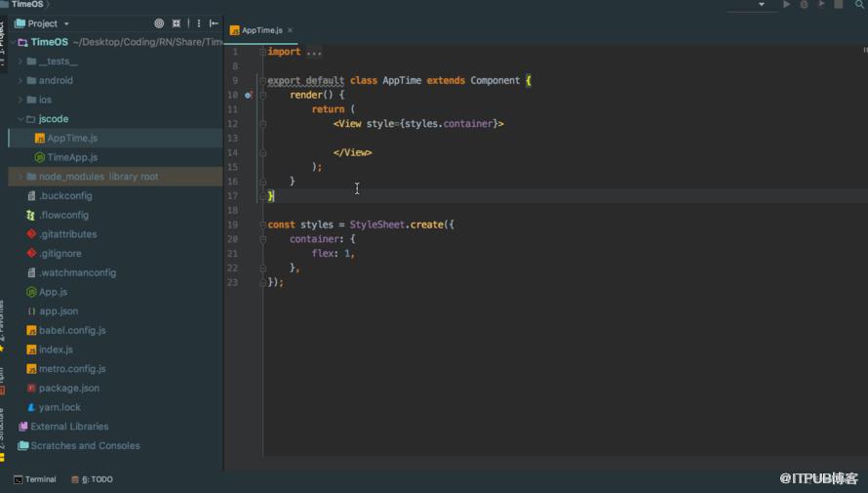Fold the render method at line 10
Viewport: 868px width, 493px height.
[x=263, y=95]
